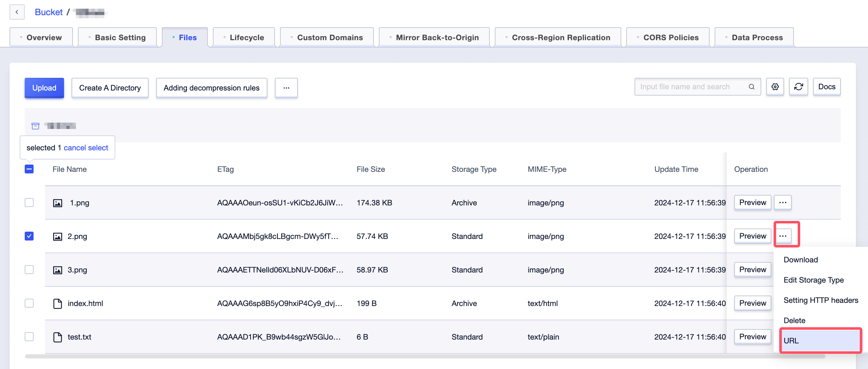Open the gear column settings
The width and height of the screenshot is (868, 369).
click(775, 87)
